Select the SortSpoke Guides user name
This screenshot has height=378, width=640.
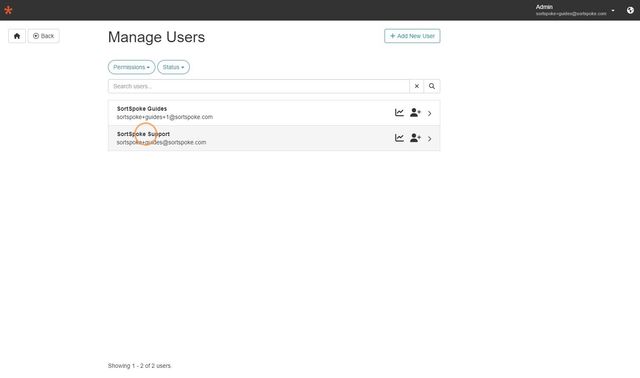142,109
